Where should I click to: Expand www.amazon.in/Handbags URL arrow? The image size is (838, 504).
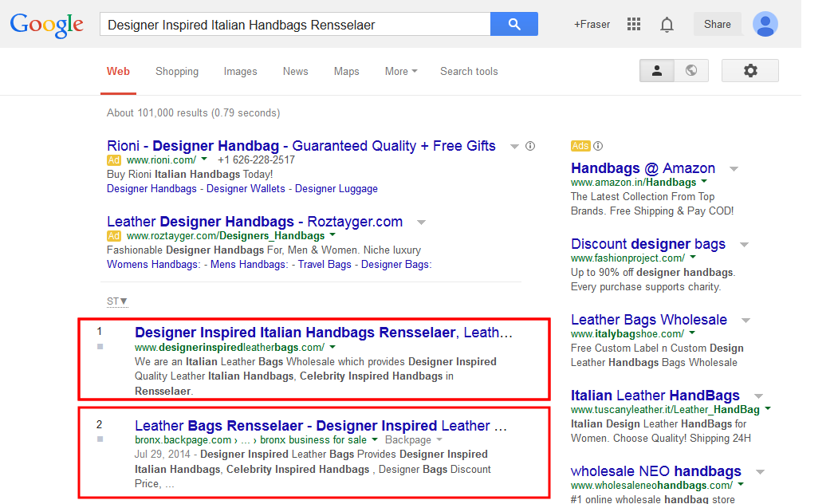click(x=704, y=182)
